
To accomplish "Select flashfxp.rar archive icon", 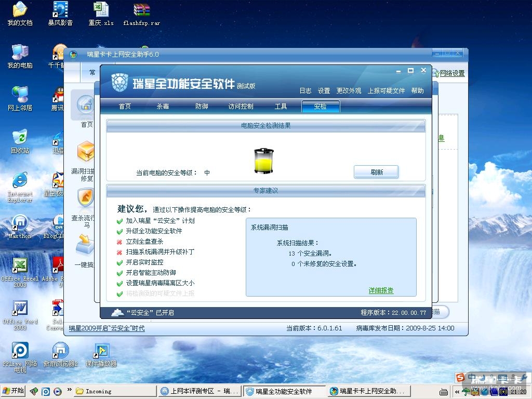I will point(141,14).
